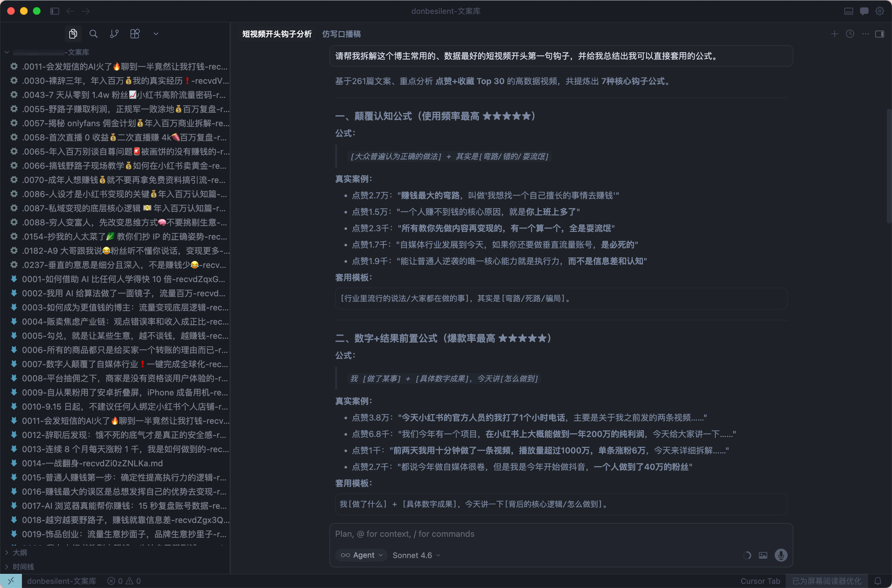
Task: Open the settings gear icon
Action: (880, 11)
